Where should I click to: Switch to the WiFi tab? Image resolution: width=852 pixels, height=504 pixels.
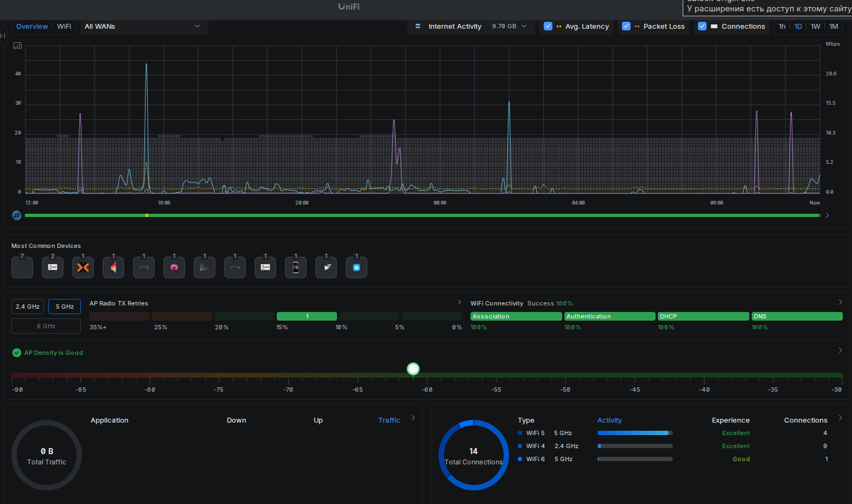click(x=64, y=26)
